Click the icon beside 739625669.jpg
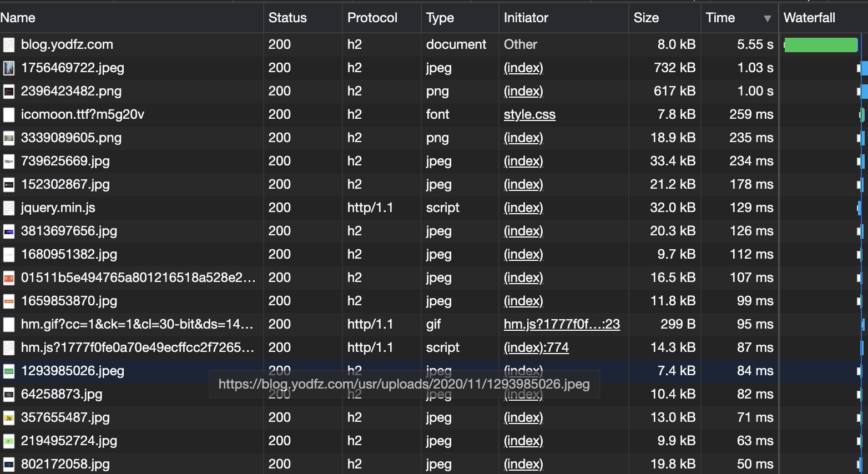Screen dimensions: 868x474 click(9, 162)
